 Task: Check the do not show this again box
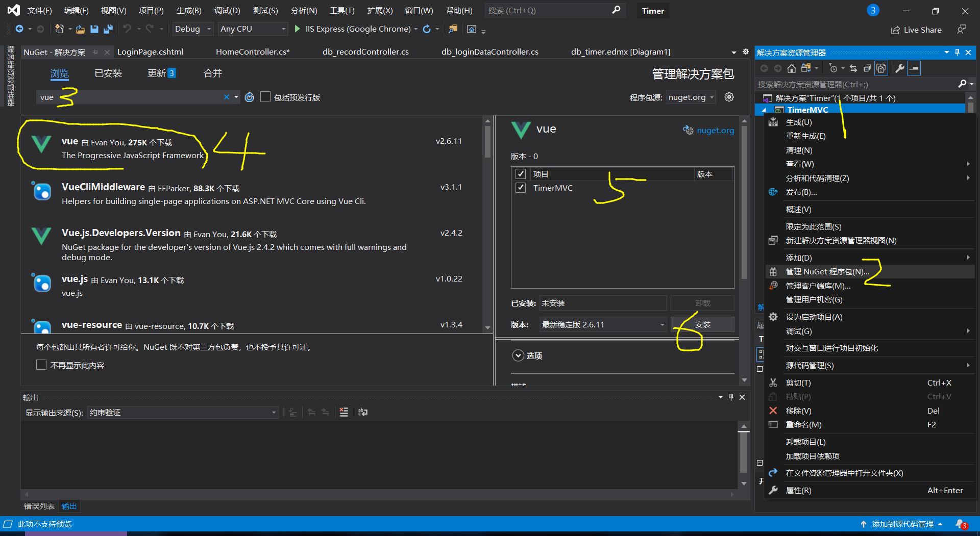pos(41,365)
